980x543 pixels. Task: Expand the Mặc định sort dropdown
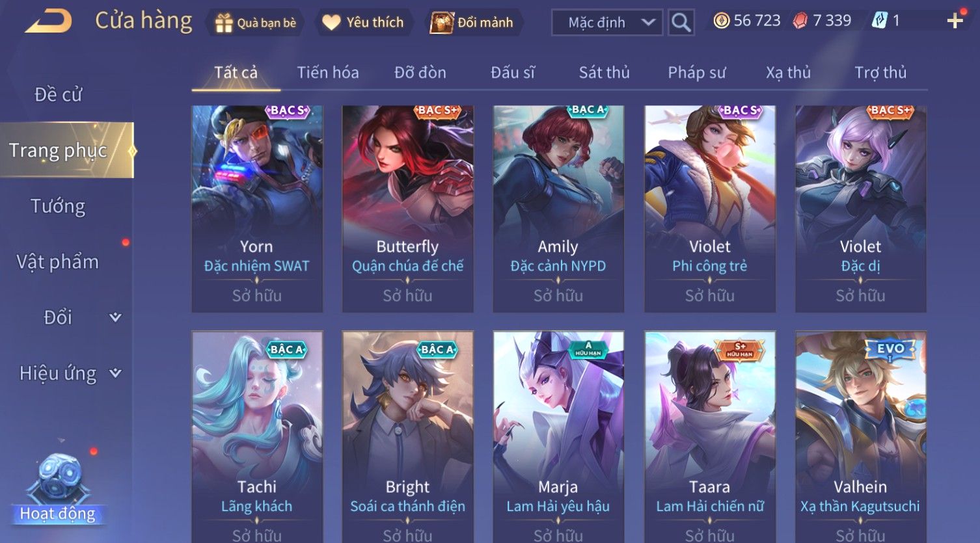click(x=607, y=23)
